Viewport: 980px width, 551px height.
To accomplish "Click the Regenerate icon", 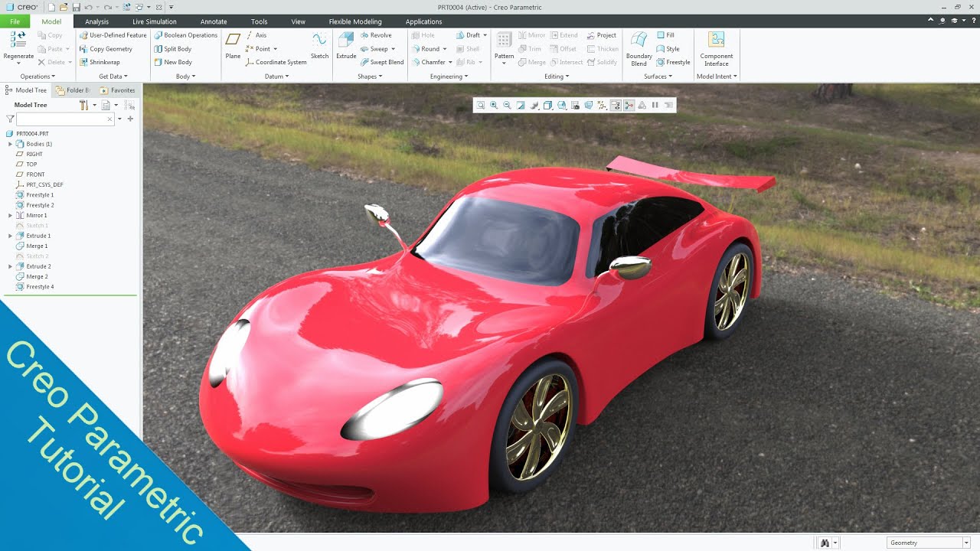I will (x=18, y=39).
